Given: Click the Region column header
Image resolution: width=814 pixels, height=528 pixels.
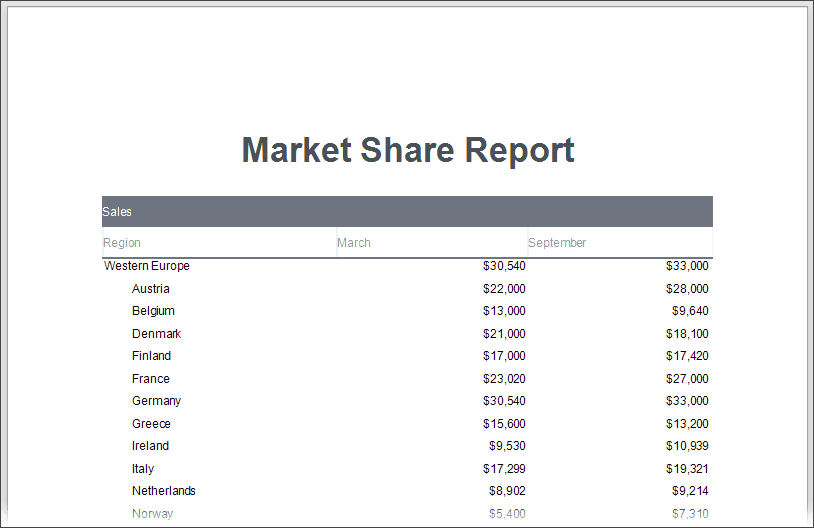Looking at the screenshot, I should [x=122, y=243].
